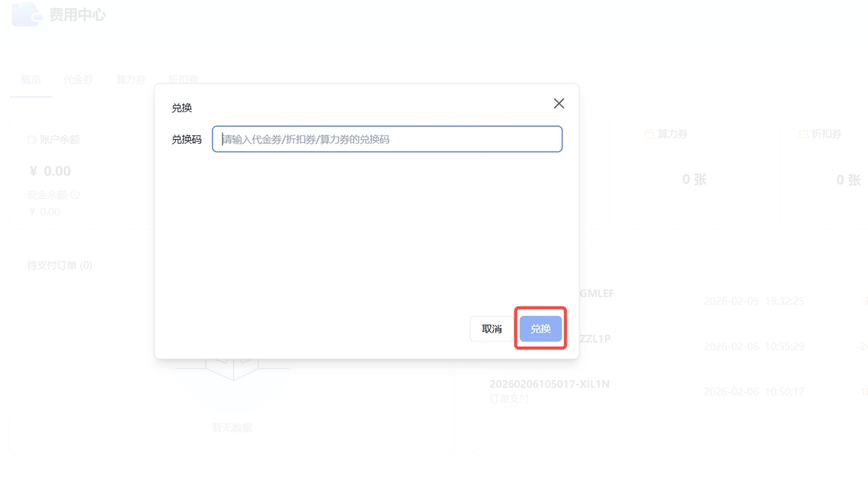Select the 0 张 count under 折扣券
The image size is (868, 479).
coord(848,180)
